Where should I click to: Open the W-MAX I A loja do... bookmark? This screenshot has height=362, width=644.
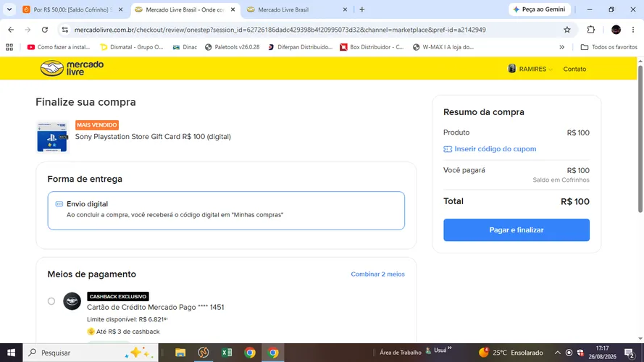pos(443,47)
